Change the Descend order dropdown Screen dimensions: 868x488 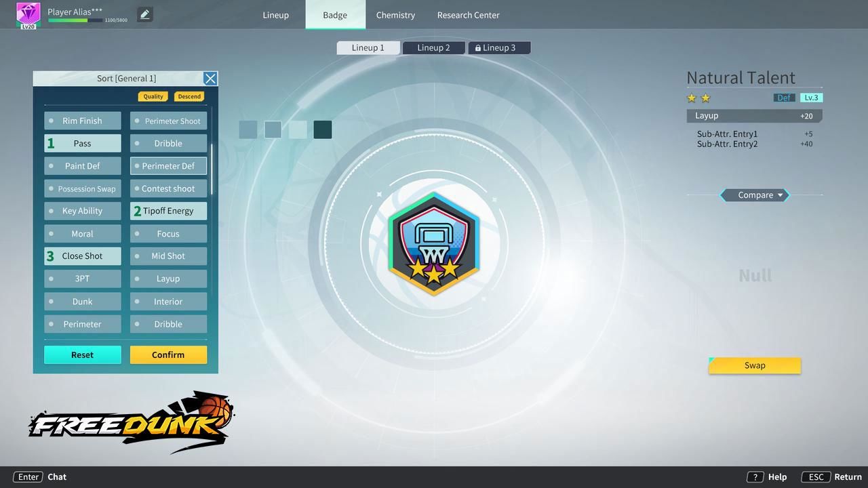coord(189,96)
